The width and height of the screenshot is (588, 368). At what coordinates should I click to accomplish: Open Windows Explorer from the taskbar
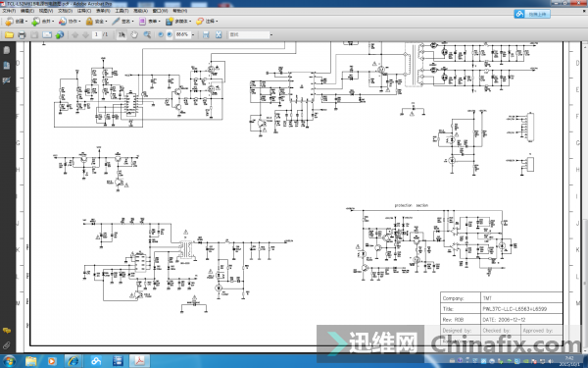tap(31, 361)
